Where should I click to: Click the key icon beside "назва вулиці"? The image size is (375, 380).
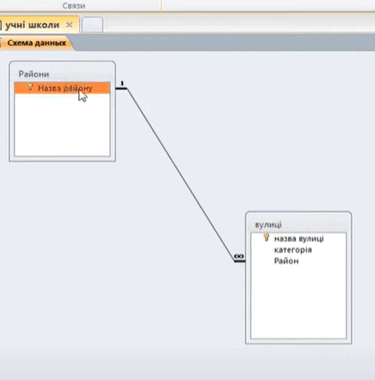(266, 238)
